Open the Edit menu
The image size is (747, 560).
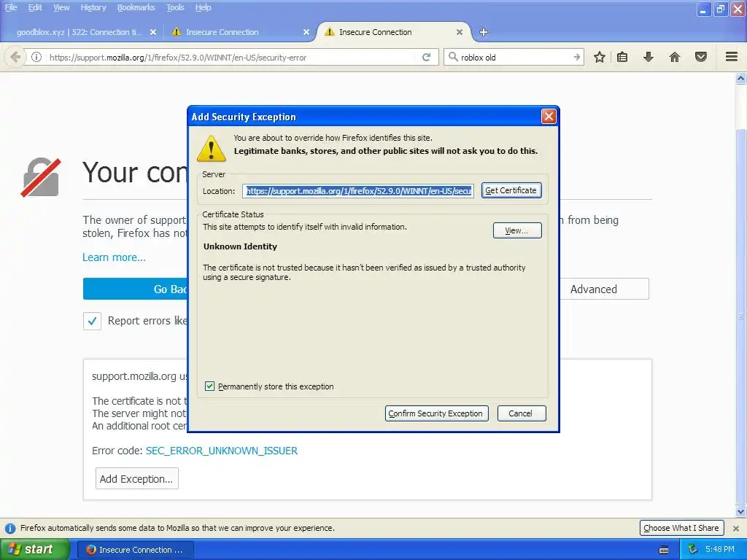35,7
